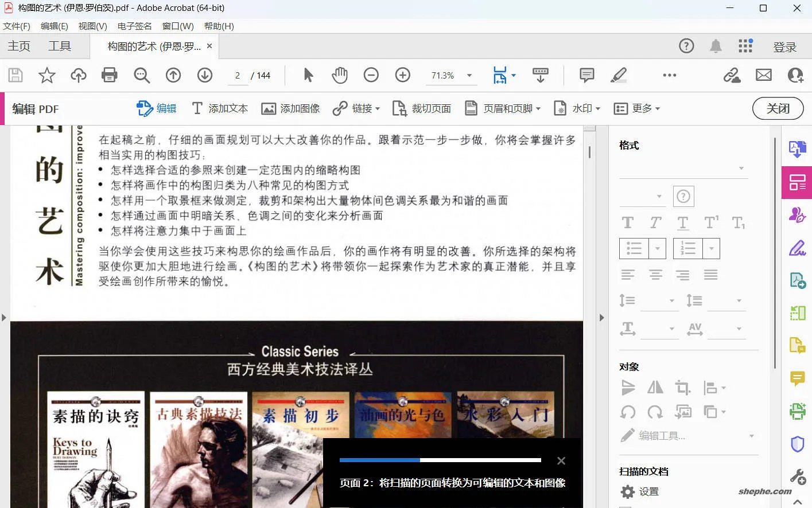Apply underline T formatting
The width and height of the screenshot is (812, 508).
pyautogui.click(x=683, y=222)
